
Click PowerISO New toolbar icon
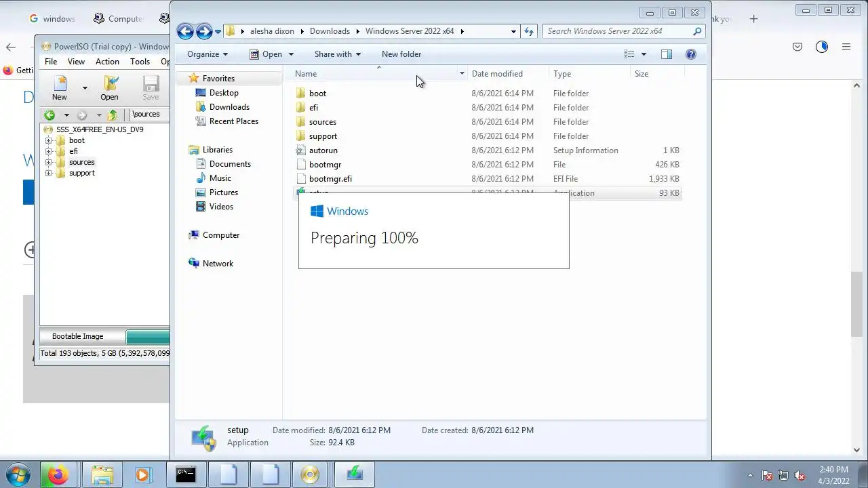tap(60, 88)
